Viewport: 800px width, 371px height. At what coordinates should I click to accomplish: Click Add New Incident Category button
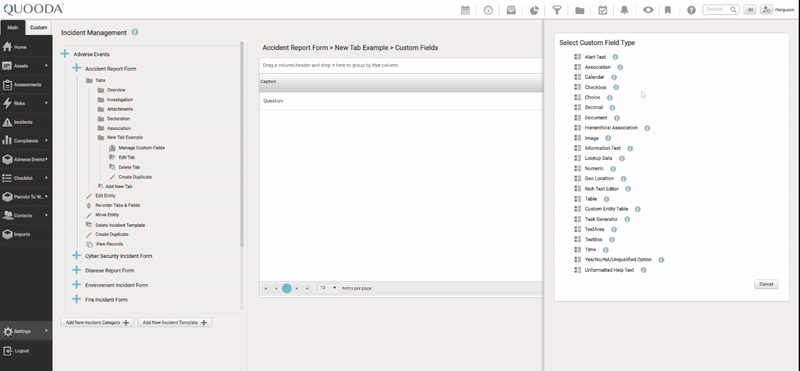click(97, 323)
